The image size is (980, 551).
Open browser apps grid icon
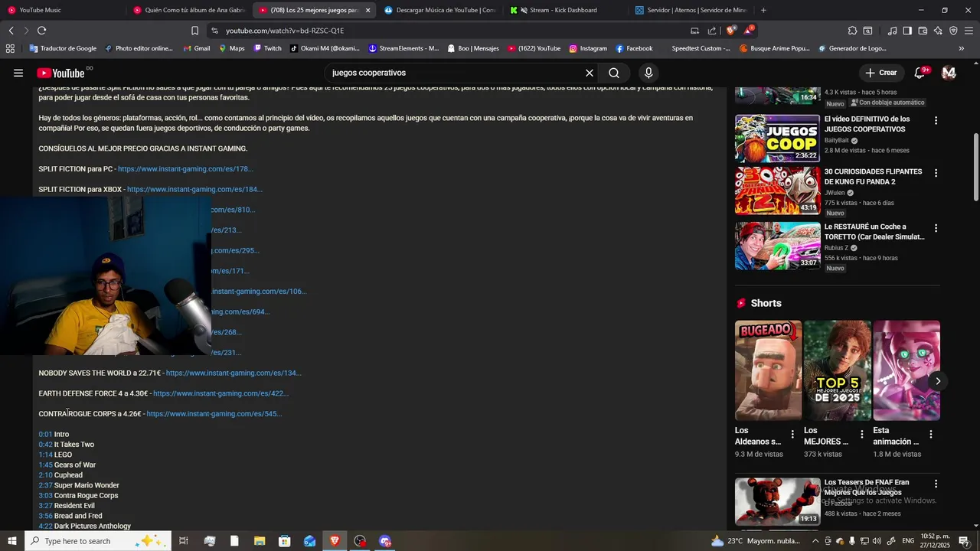point(10,48)
